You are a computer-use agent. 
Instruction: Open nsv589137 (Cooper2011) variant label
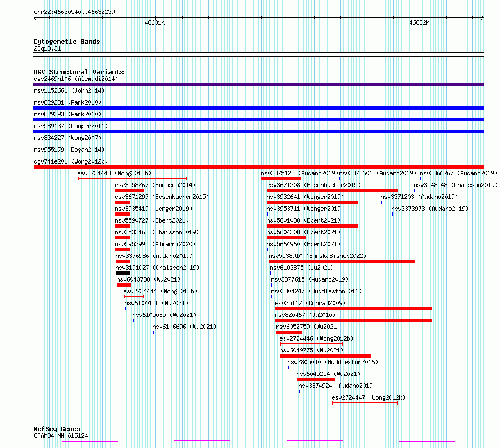pyautogui.click(x=71, y=126)
